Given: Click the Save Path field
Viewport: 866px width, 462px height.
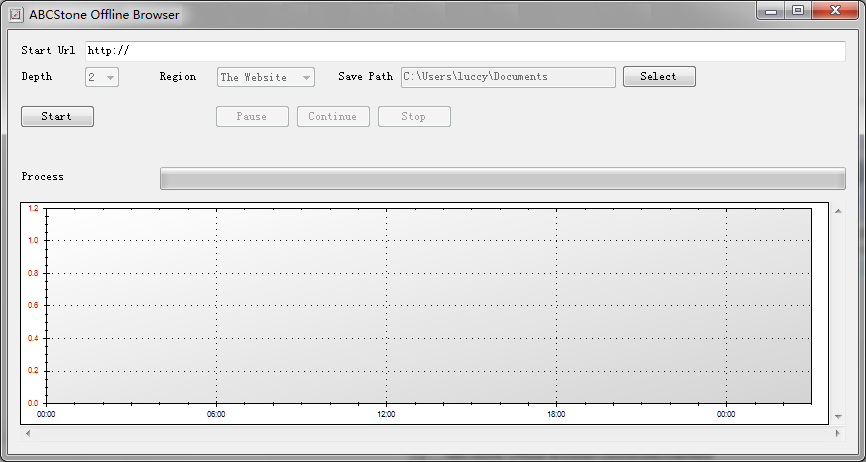Looking at the screenshot, I should 508,77.
